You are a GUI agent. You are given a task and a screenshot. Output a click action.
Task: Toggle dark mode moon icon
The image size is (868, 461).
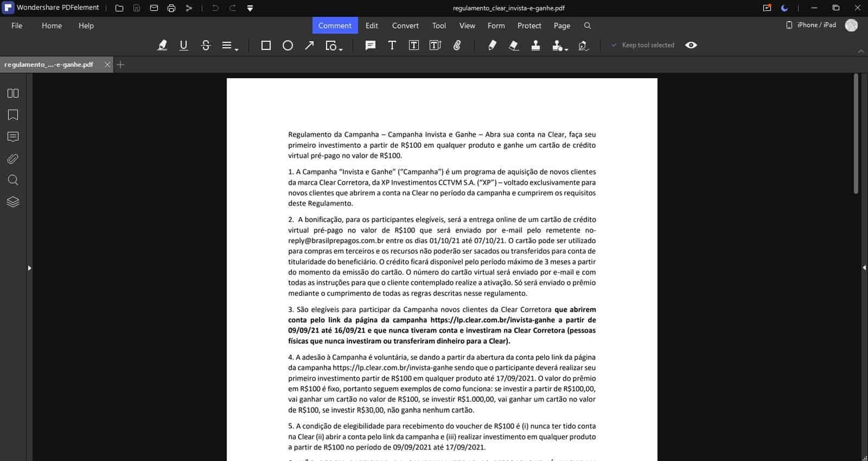click(784, 8)
